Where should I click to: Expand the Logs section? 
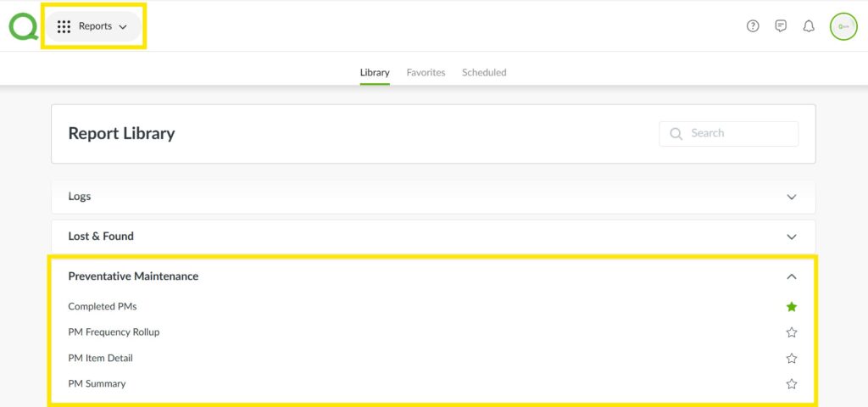pos(792,197)
